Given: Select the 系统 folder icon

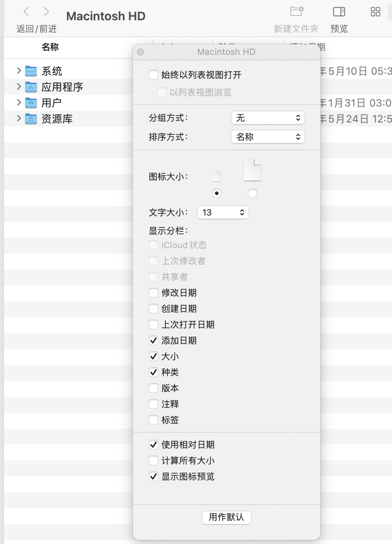Looking at the screenshot, I should (x=31, y=71).
